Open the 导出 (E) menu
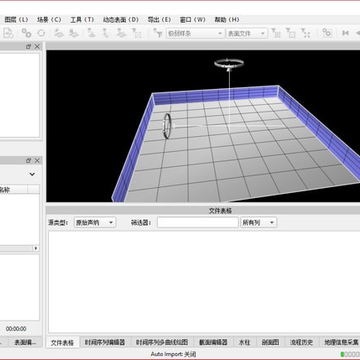Viewport: 360px width, 360px height. click(159, 20)
